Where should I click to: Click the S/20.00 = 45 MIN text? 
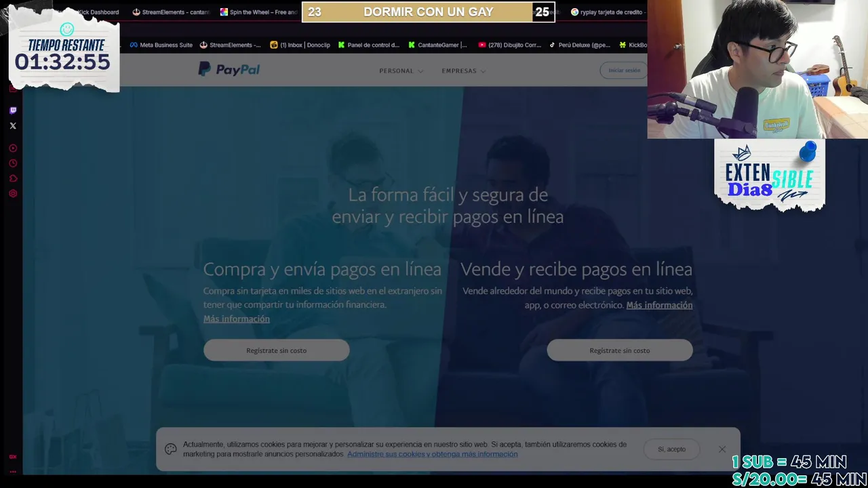click(x=800, y=479)
